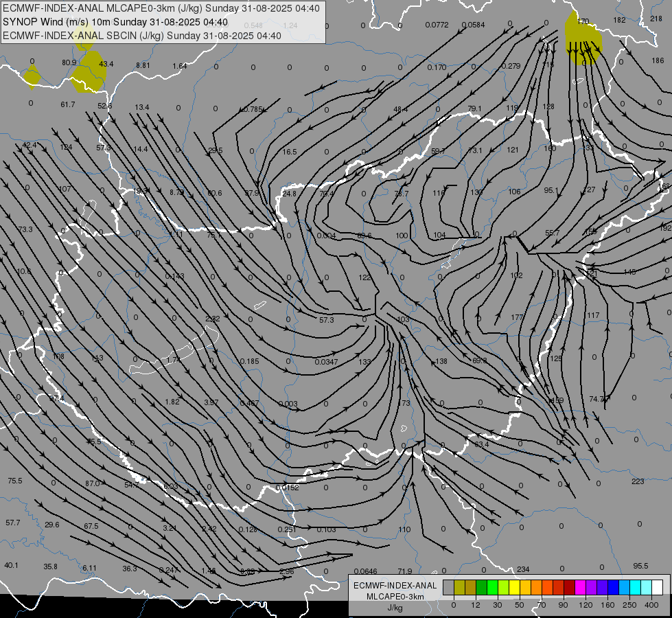Click the ECMWF-INDEX-ANAL SBCIN title line
672x618 pixels.
point(142,36)
